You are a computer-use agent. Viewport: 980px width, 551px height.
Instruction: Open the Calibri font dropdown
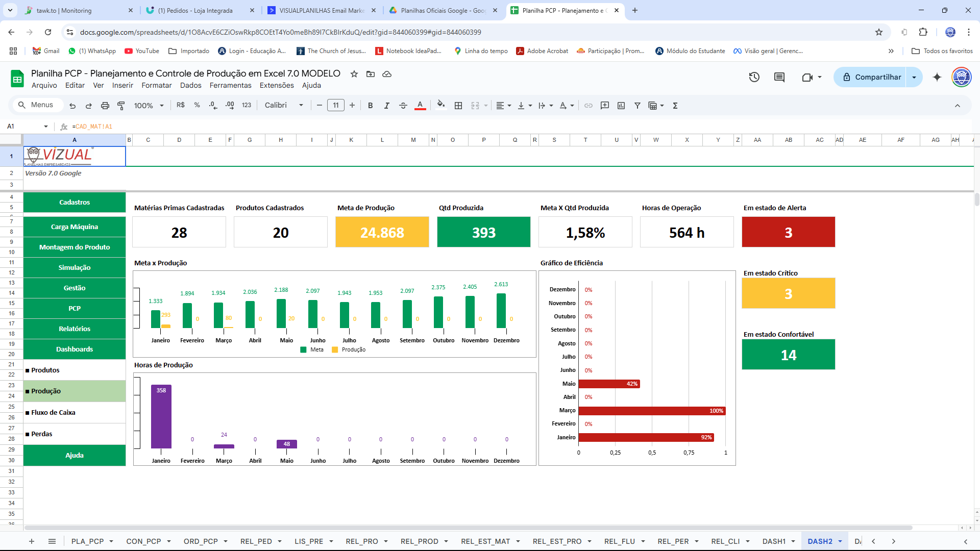(284, 105)
